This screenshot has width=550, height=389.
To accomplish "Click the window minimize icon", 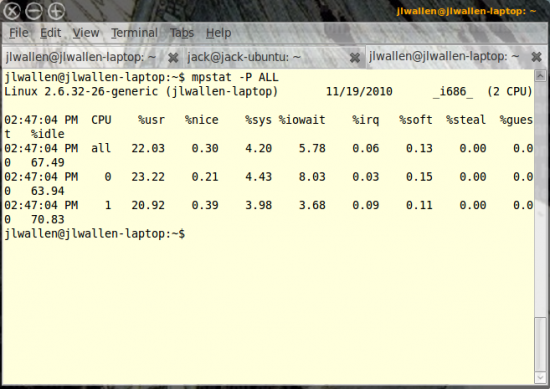I will 34,11.
